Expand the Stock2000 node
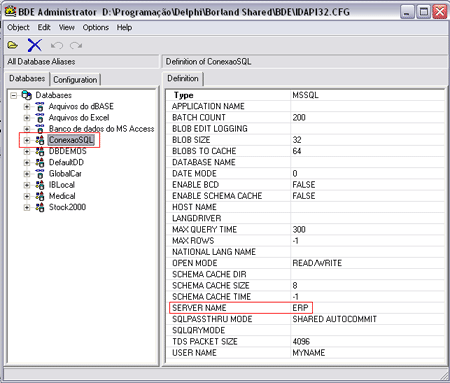450x383 pixels. (27, 207)
